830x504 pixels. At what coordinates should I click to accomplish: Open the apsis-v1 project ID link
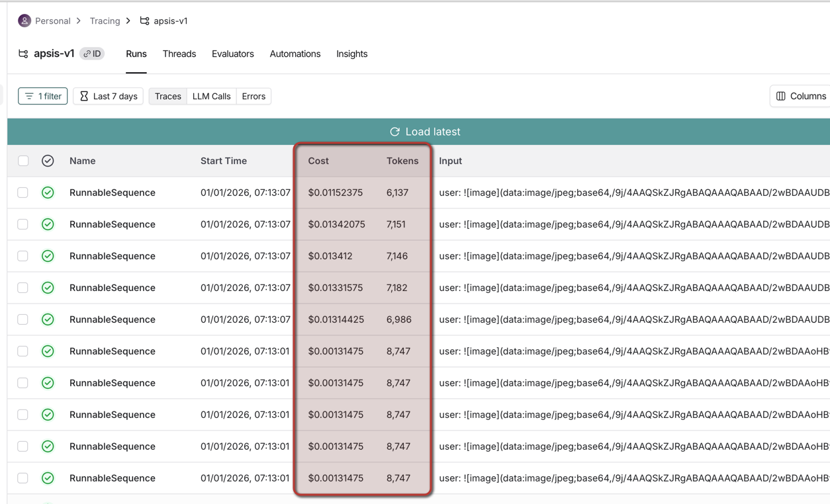click(x=92, y=54)
